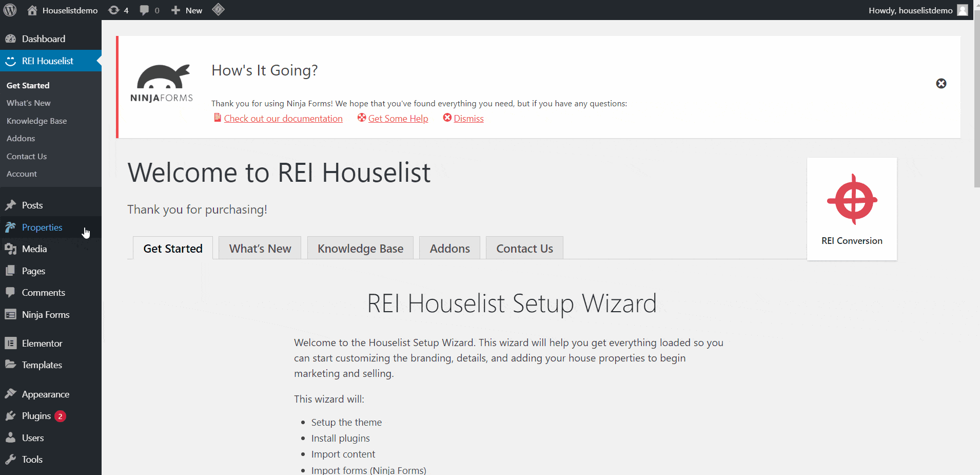Viewport: 980px width, 475px height.
Task: Open the Ninja Forms menu item
Action: pyautogui.click(x=51, y=314)
